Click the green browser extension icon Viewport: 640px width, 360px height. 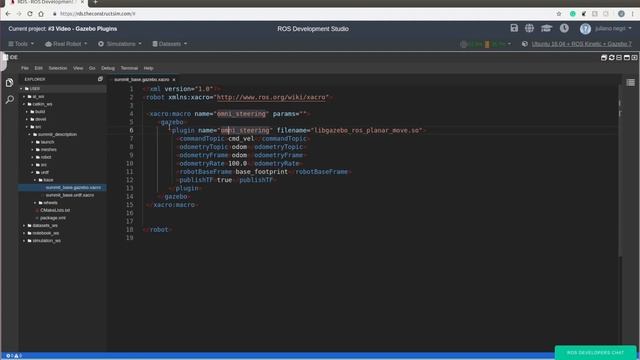[x=573, y=13]
